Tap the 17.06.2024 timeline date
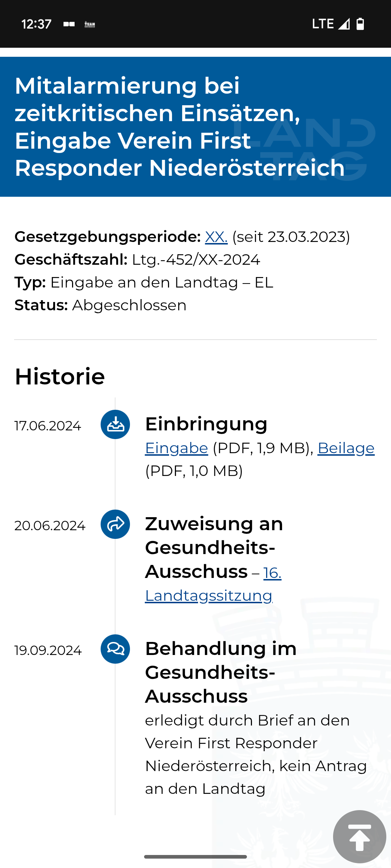 48,426
